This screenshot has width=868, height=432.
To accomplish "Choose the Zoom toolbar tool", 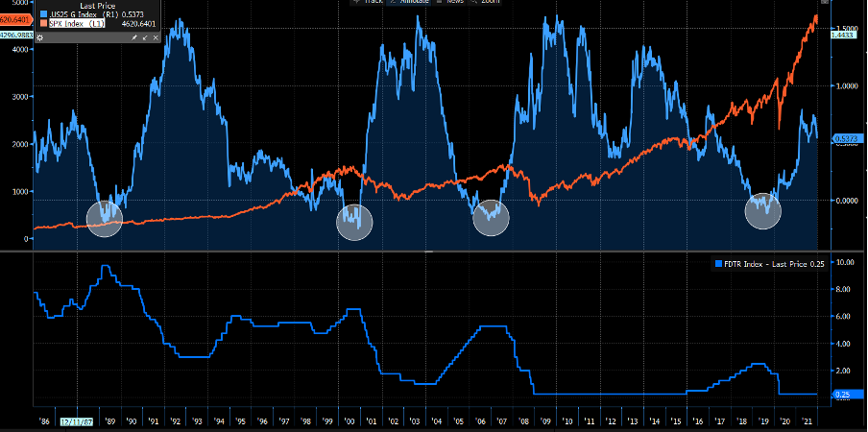I will [x=485, y=2].
